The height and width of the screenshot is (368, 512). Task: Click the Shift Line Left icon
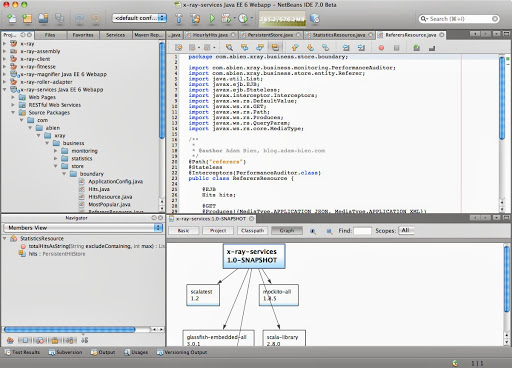346,48
